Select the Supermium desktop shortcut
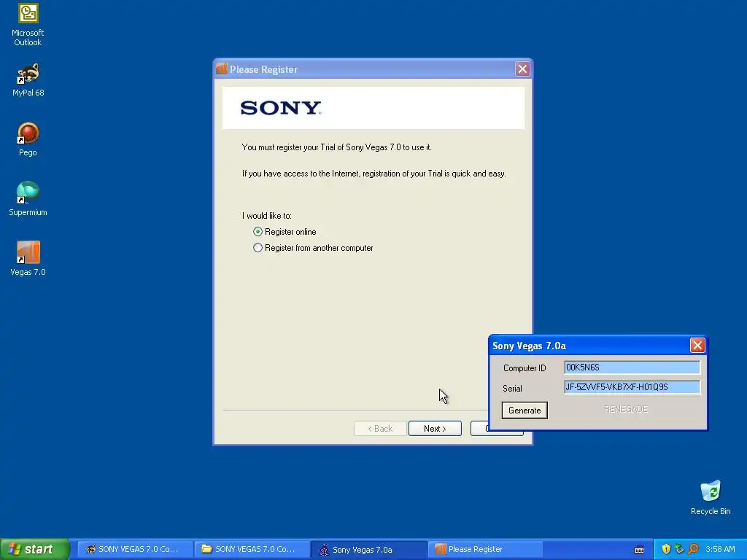 coord(28,198)
